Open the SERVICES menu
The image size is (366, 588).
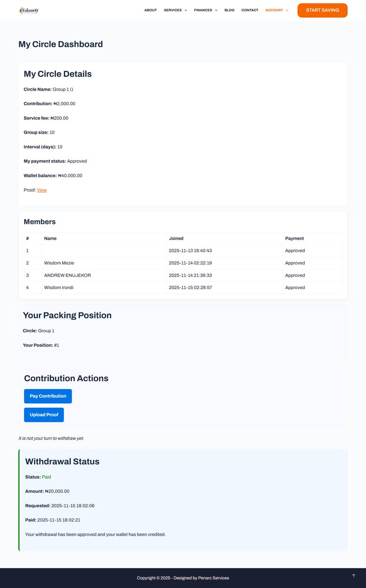click(x=173, y=10)
